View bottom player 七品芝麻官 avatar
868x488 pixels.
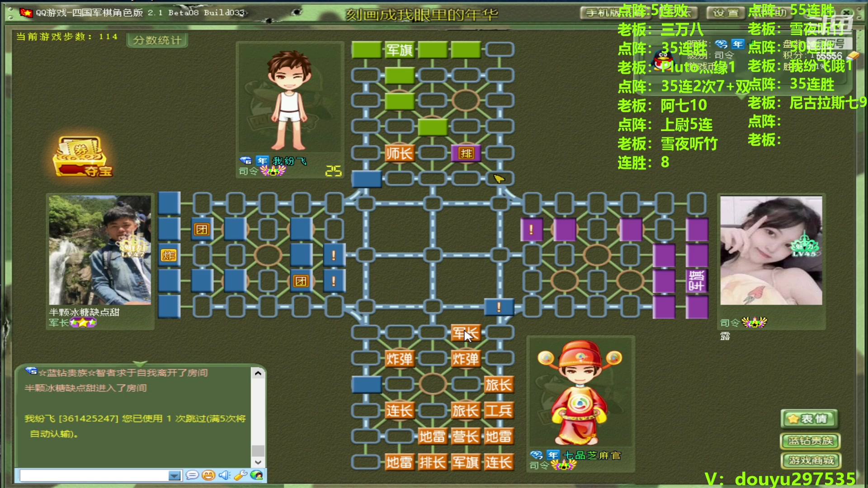tap(580, 392)
